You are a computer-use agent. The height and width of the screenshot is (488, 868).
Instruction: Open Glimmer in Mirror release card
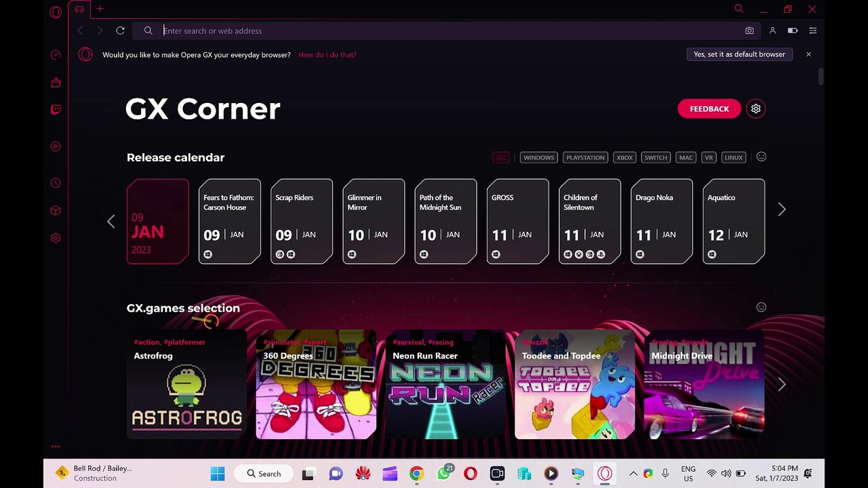[374, 221]
